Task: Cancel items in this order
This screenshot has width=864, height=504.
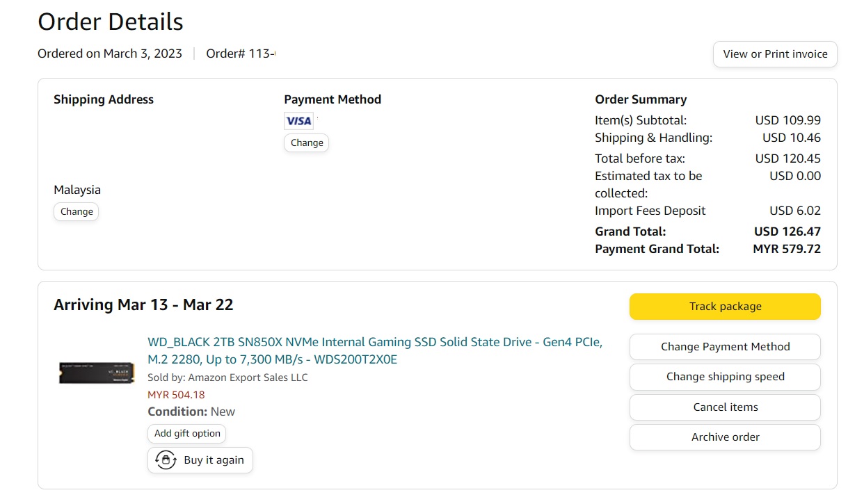Action: click(x=725, y=407)
